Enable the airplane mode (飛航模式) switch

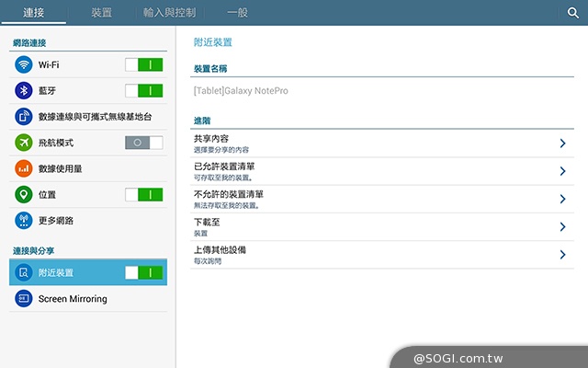[144, 143]
